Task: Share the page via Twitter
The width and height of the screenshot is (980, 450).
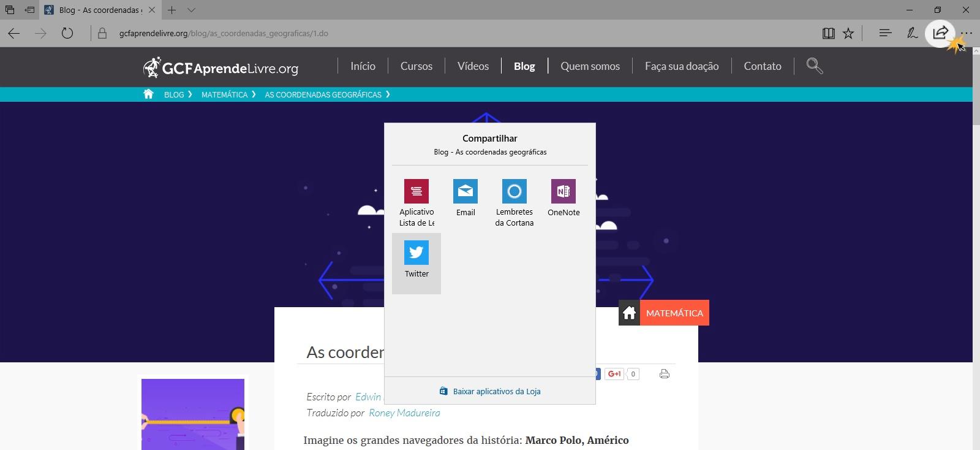Action: pos(417,263)
